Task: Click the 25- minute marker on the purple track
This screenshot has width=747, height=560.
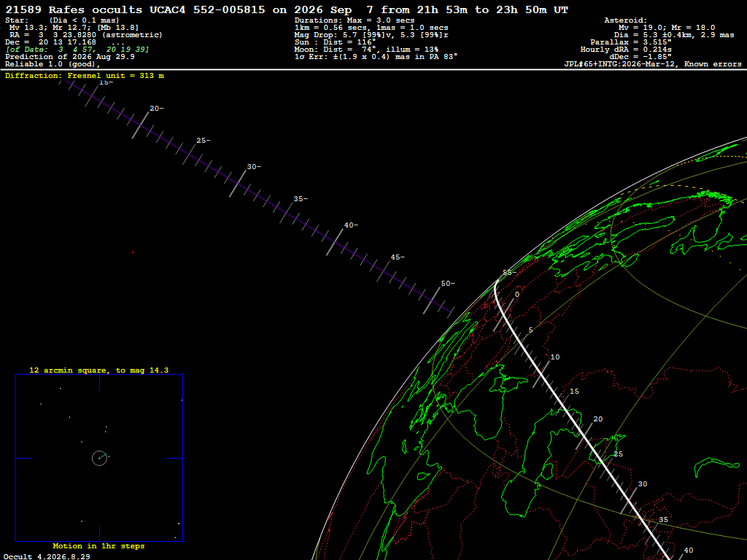Action: coord(203,141)
